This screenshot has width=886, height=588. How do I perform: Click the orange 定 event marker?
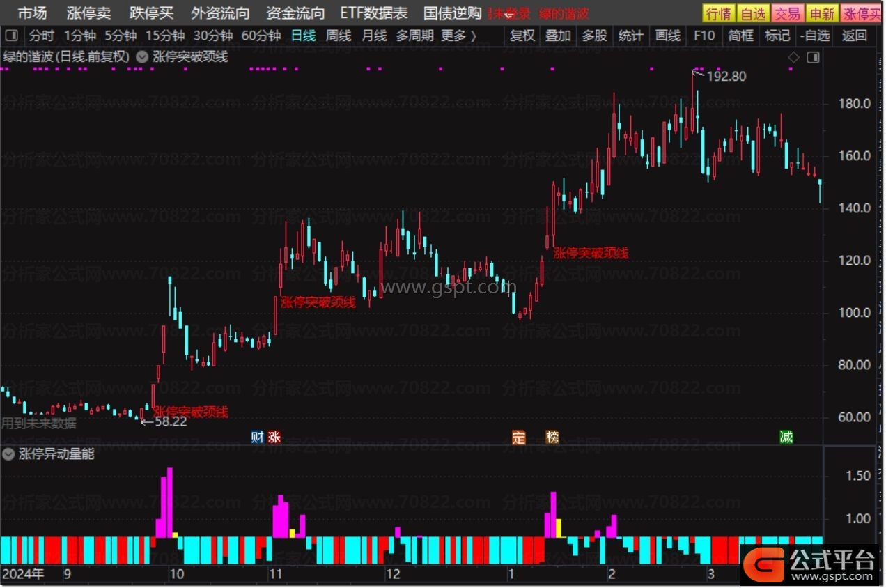(518, 438)
